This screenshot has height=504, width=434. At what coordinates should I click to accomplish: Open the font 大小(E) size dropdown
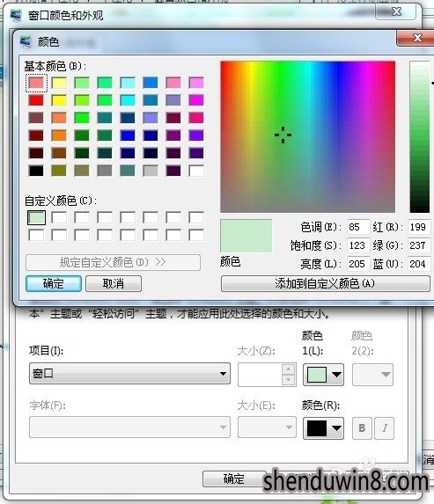tap(267, 427)
